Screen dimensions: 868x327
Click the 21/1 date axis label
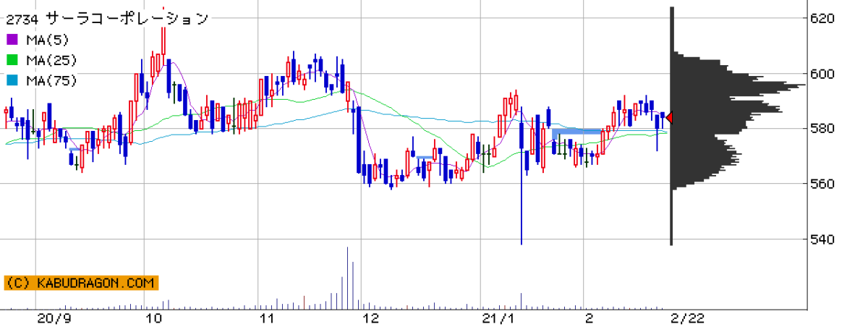click(x=500, y=318)
